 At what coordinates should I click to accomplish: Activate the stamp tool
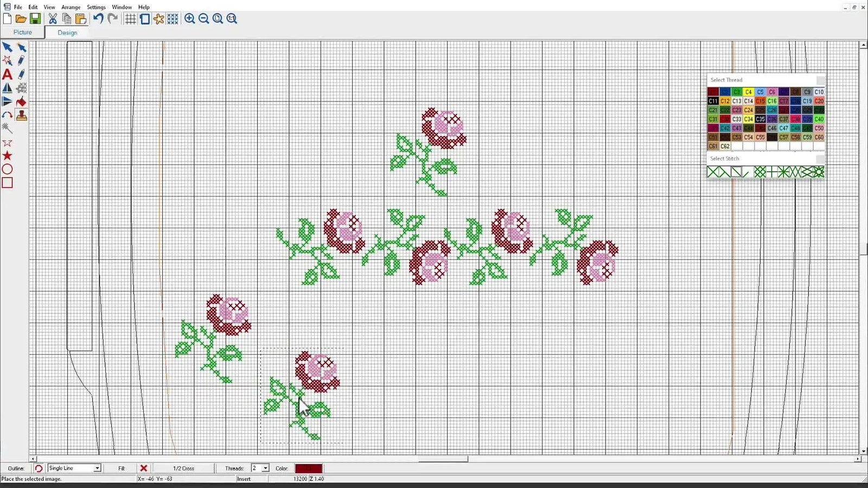22,115
